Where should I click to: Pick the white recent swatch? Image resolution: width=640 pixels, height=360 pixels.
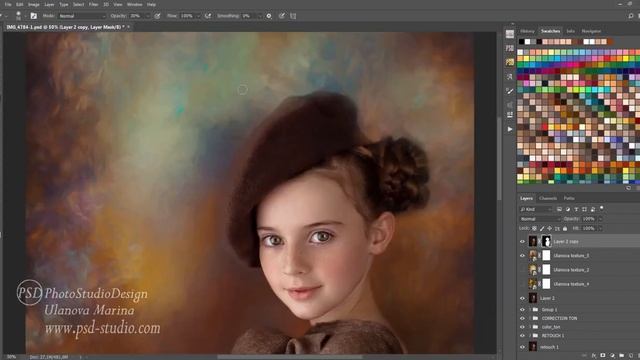[x=527, y=42]
